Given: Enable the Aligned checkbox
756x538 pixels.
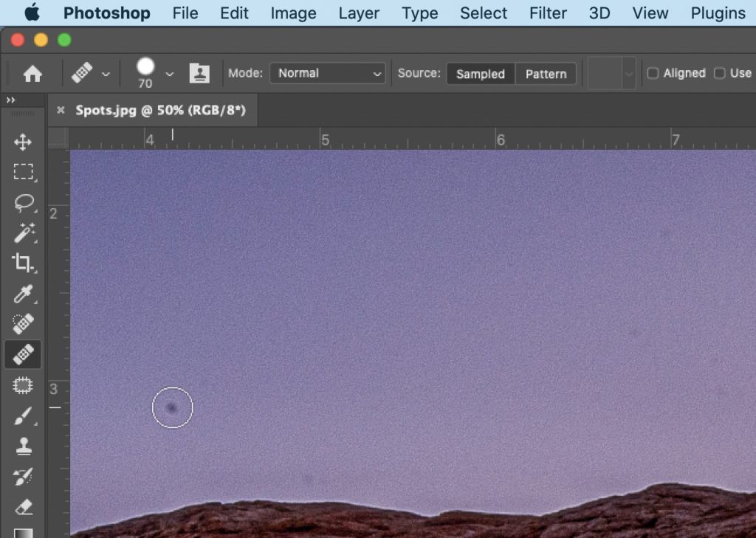Looking at the screenshot, I should pos(653,73).
